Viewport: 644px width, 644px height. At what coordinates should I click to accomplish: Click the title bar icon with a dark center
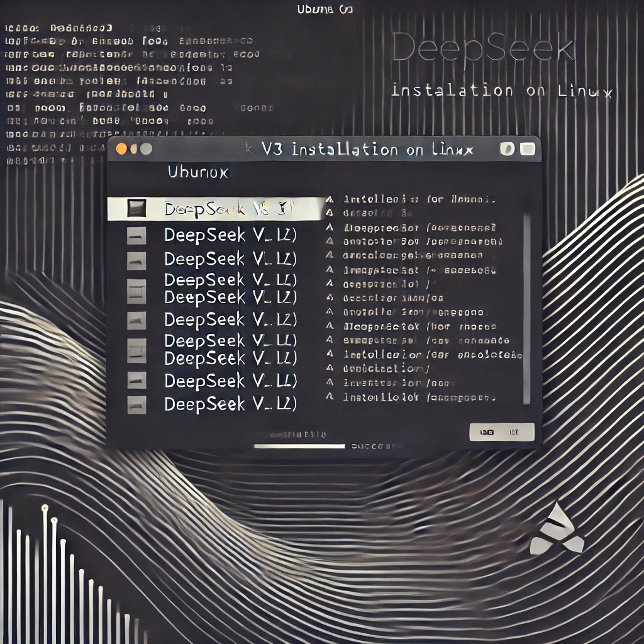[508, 148]
